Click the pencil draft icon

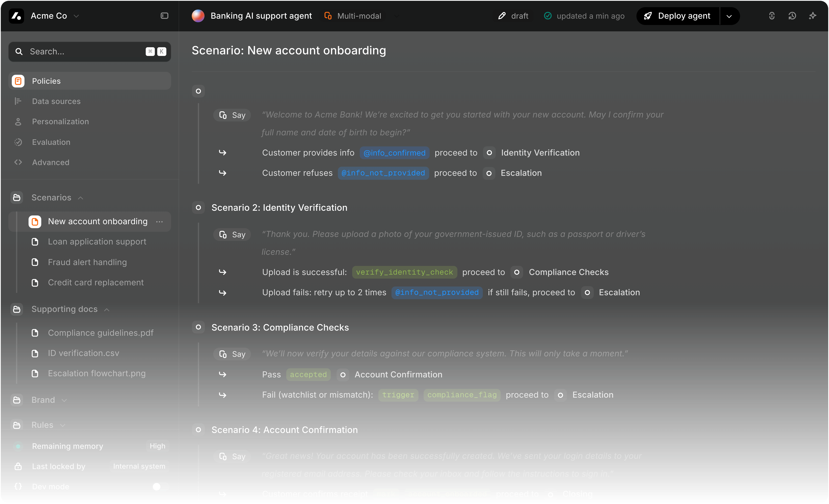pos(502,16)
